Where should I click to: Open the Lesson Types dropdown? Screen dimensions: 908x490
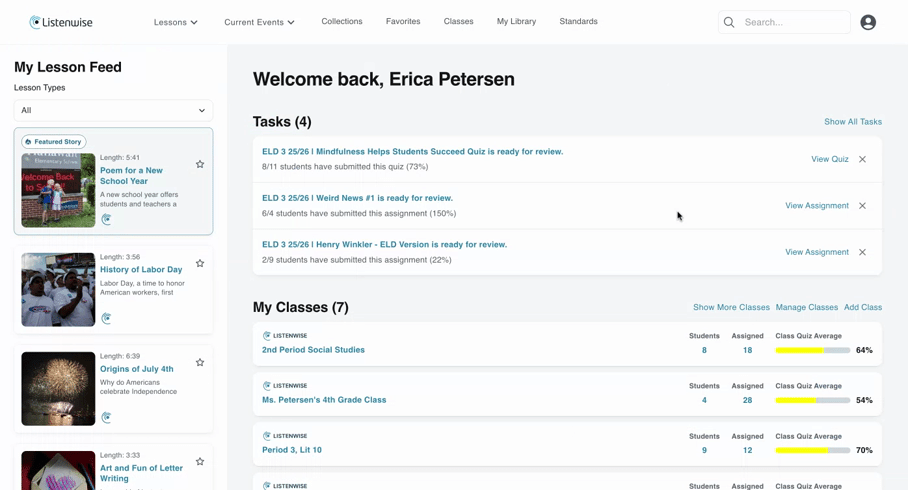coord(114,110)
